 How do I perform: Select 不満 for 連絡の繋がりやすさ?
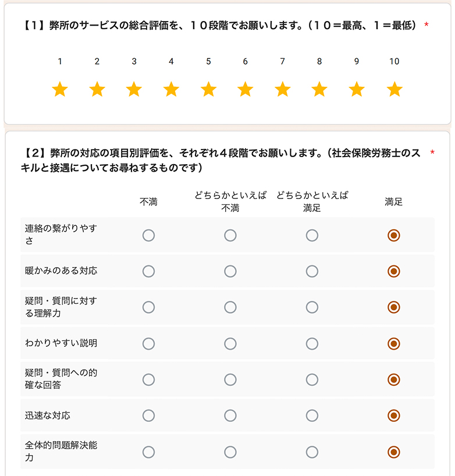pos(148,236)
